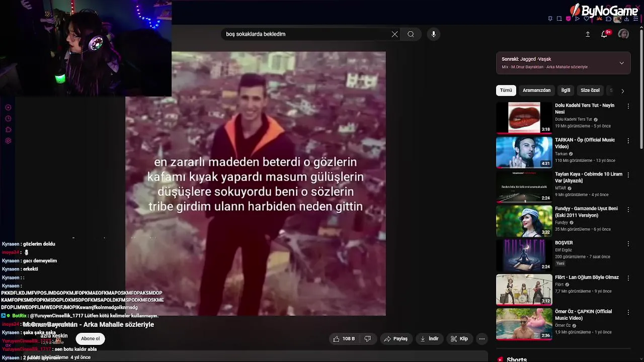
Task: Open the browser downloads icon
Action: tap(626, 19)
